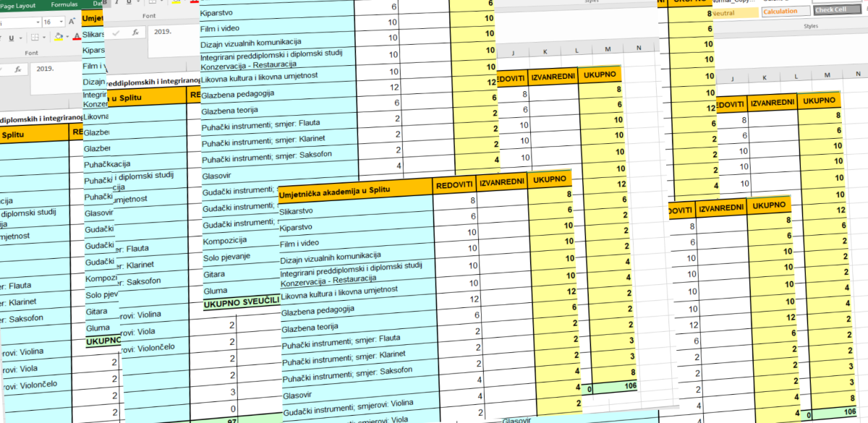
Task: Apply the yellow Fill Color bucket
Action: (59, 37)
